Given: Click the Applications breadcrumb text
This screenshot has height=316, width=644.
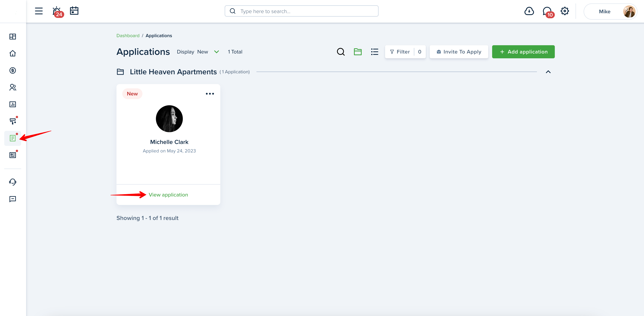Looking at the screenshot, I should coord(159,36).
